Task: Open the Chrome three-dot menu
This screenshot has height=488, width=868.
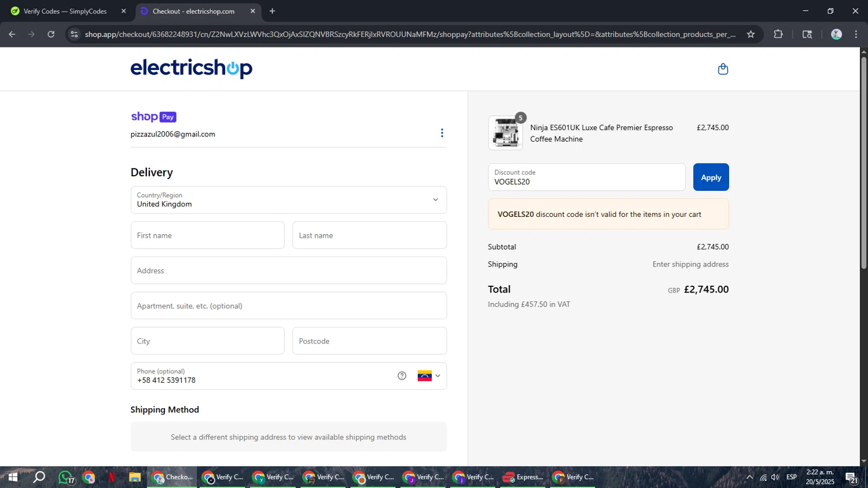Action: pos(856,34)
